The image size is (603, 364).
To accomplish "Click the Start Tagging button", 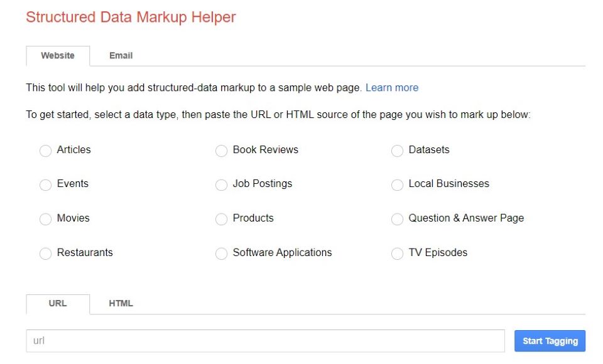I will point(550,341).
